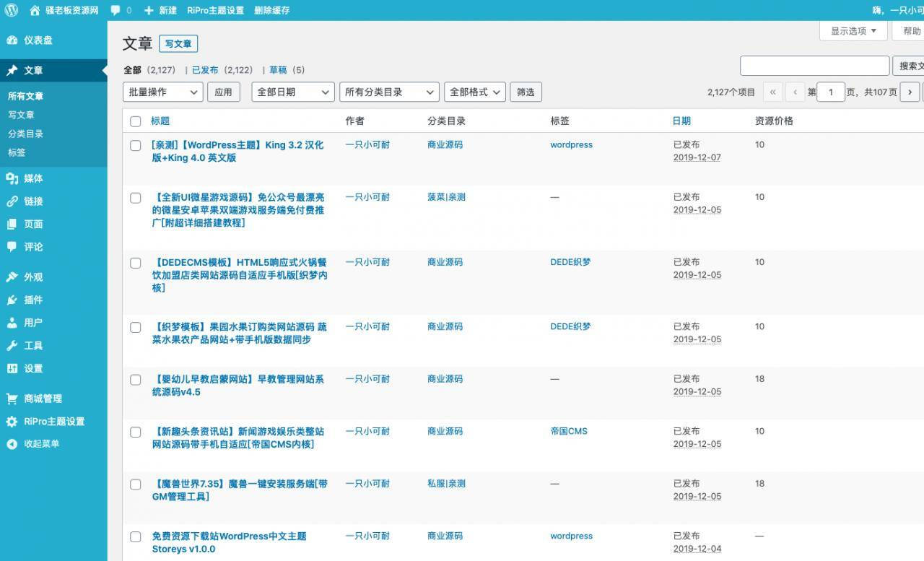
Task: Click the 评论 comment icon in sidebar
Action: [12, 247]
